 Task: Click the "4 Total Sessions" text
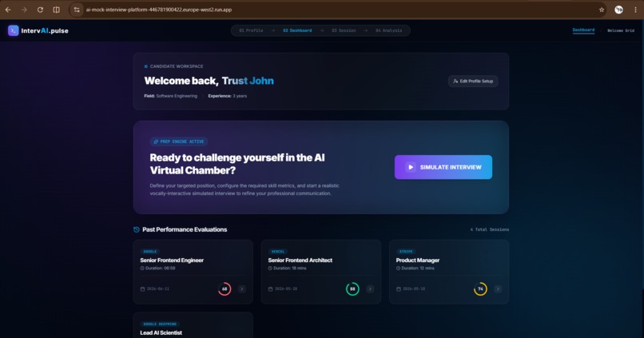click(x=490, y=229)
